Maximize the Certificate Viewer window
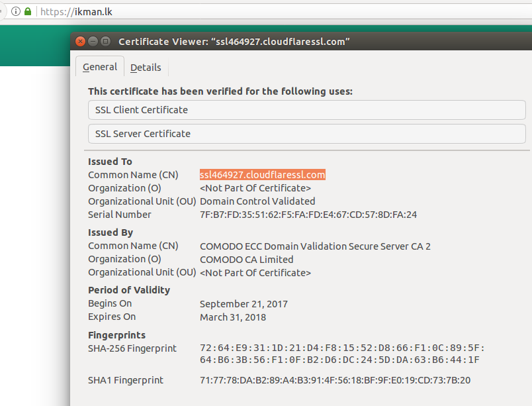 (x=105, y=42)
